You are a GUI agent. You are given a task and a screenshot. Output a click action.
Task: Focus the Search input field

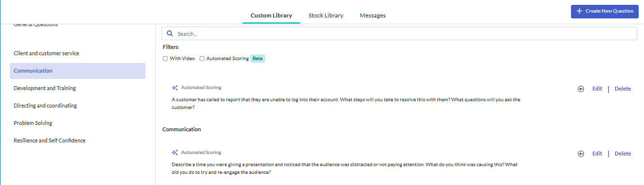point(399,33)
